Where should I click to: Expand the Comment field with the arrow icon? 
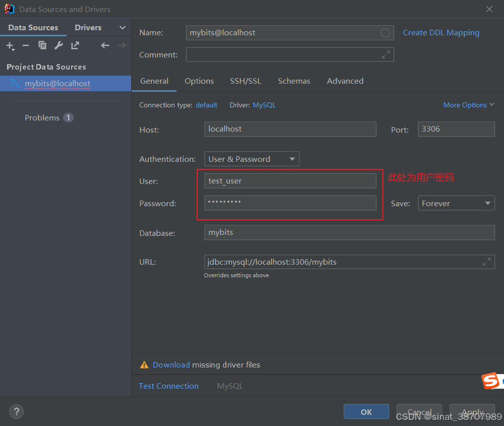click(385, 54)
